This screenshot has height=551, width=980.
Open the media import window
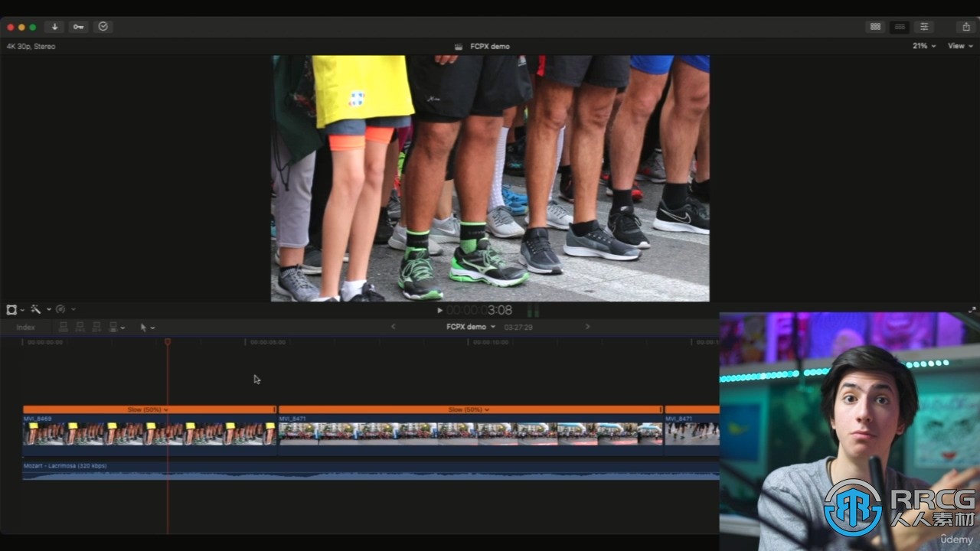(54, 27)
